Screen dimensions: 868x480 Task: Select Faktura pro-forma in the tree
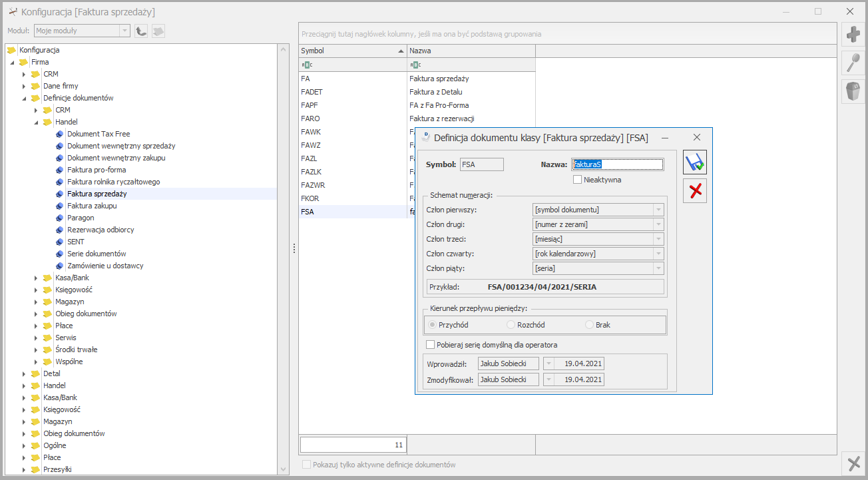click(97, 170)
